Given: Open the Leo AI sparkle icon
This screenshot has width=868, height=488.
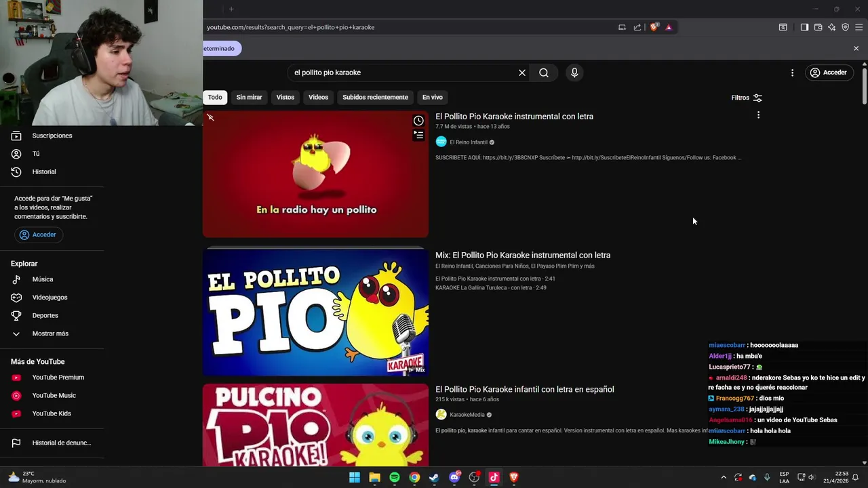Looking at the screenshot, I should (832, 27).
